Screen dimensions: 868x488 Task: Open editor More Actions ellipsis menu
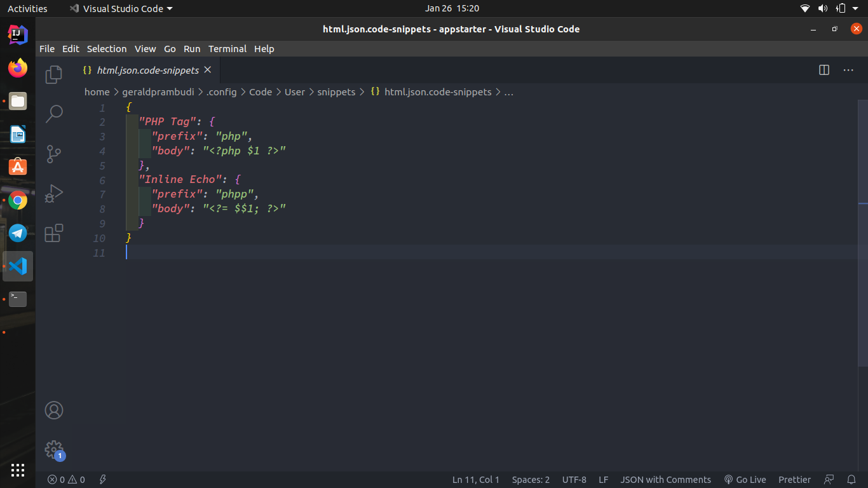[x=848, y=70]
